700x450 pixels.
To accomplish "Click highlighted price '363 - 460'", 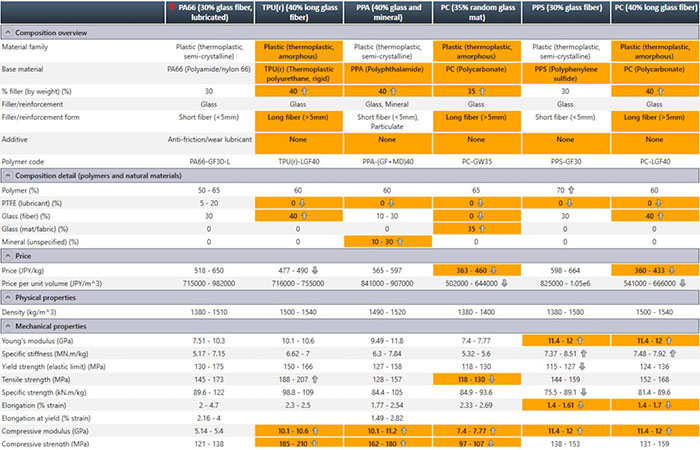I will point(477,271).
